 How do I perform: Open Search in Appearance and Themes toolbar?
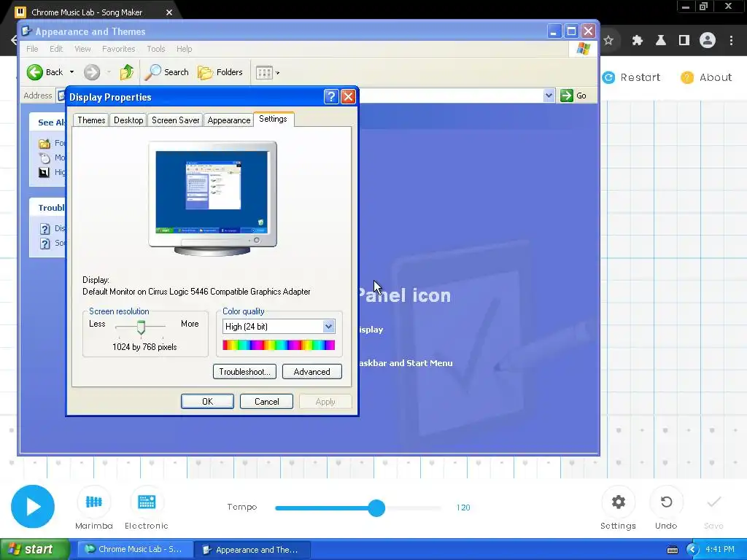[x=167, y=72]
